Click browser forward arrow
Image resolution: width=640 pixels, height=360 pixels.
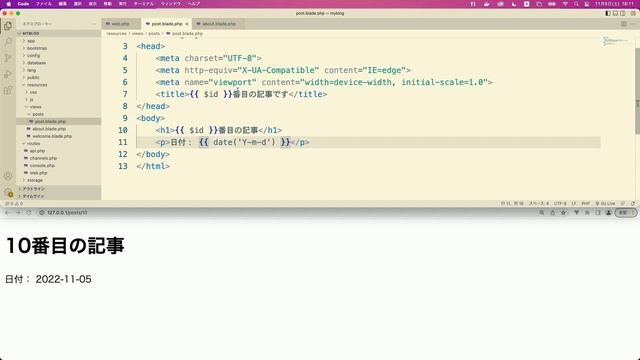click(x=18, y=213)
